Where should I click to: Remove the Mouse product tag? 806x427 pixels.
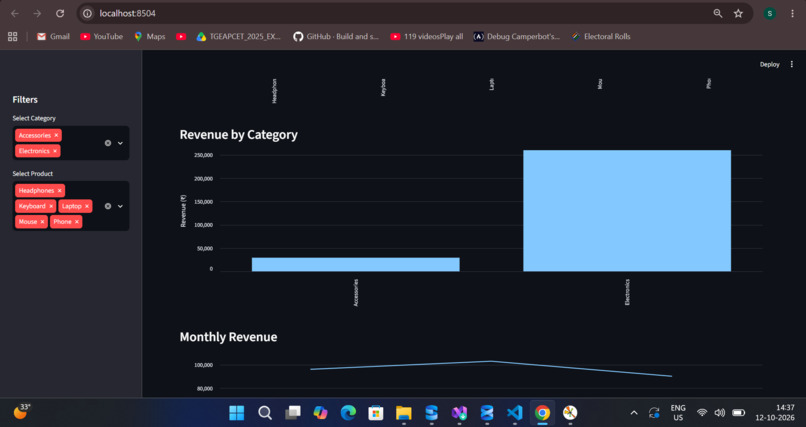click(x=42, y=222)
